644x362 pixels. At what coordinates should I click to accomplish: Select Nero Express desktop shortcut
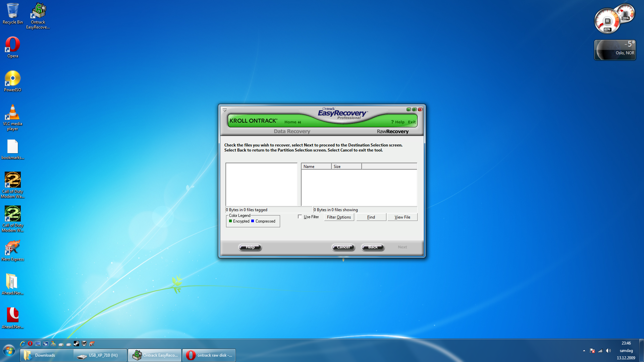point(12,250)
